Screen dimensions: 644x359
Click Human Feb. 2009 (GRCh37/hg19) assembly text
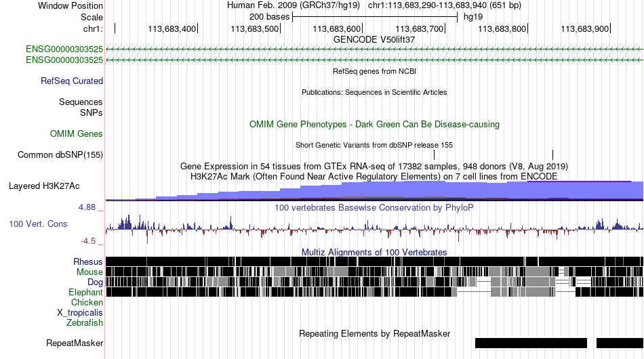[294, 5]
